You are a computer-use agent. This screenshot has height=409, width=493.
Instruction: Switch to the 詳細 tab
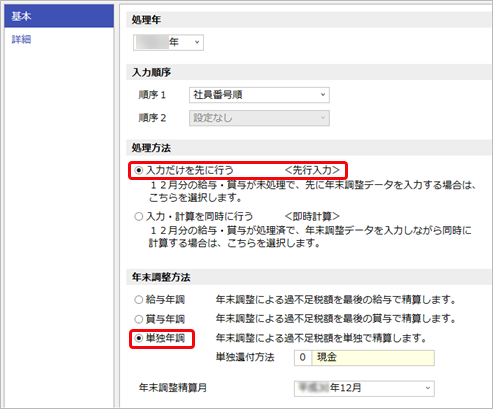point(21,39)
